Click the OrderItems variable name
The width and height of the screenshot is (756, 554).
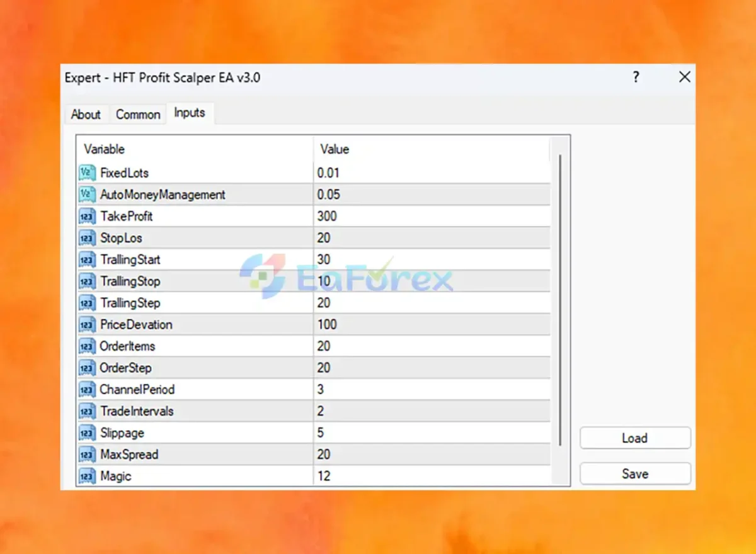(x=127, y=346)
